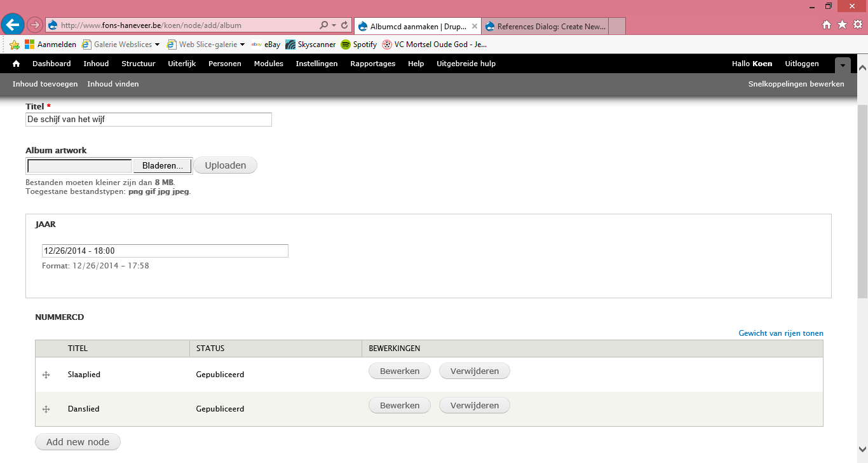The width and height of the screenshot is (868, 463).
Task: Click the Uploaden button
Action: click(225, 165)
